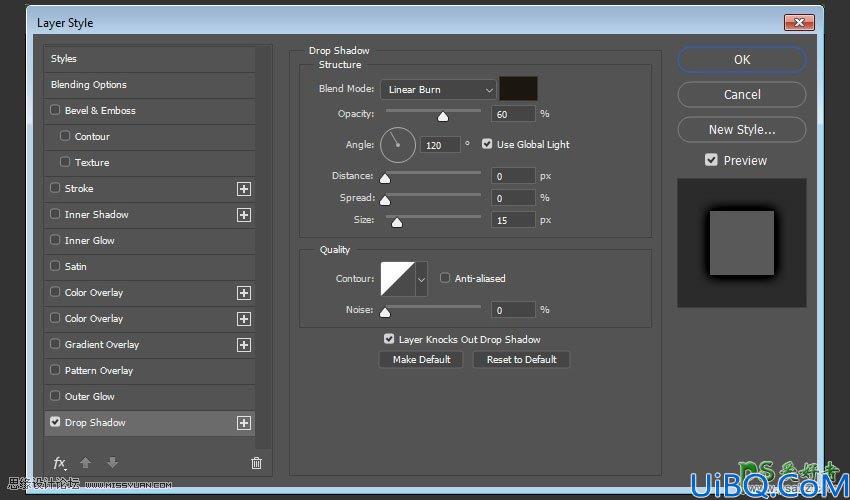Toggle Layer Knocks Out Drop Shadow
The width and height of the screenshot is (850, 500).
click(x=389, y=339)
